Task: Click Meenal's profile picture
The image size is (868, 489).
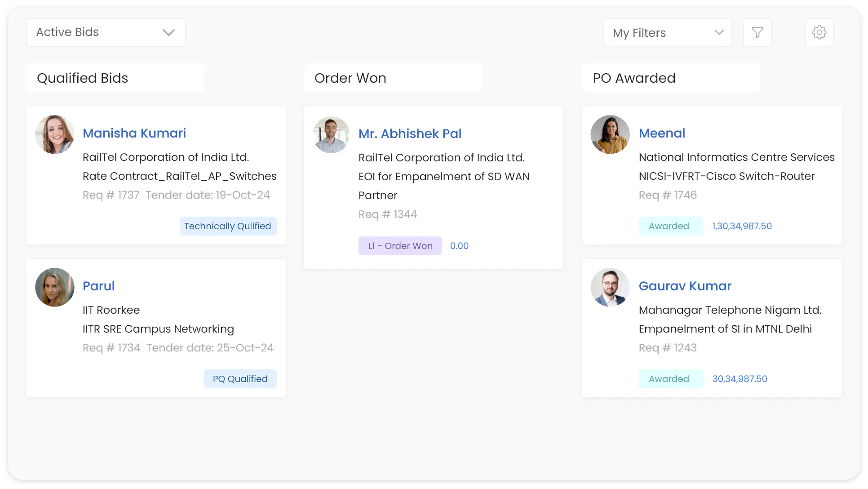Action: coord(610,134)
